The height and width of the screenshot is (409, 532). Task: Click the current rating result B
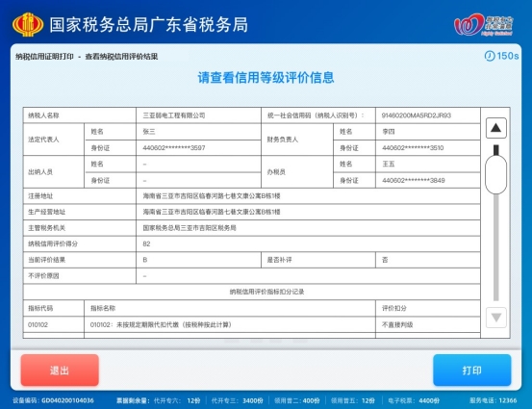145,260
